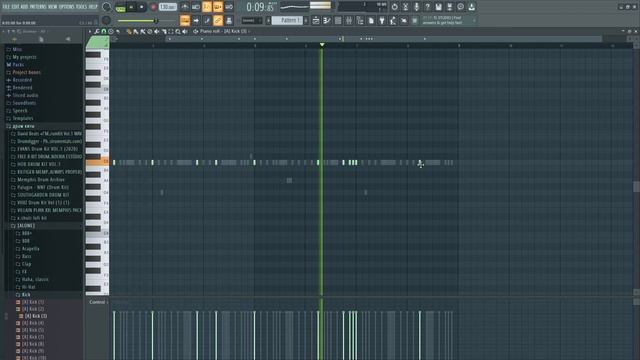This screenshot has width=640, height=360.
Task: Click the pause button in transport
Action: click(131, 7)
